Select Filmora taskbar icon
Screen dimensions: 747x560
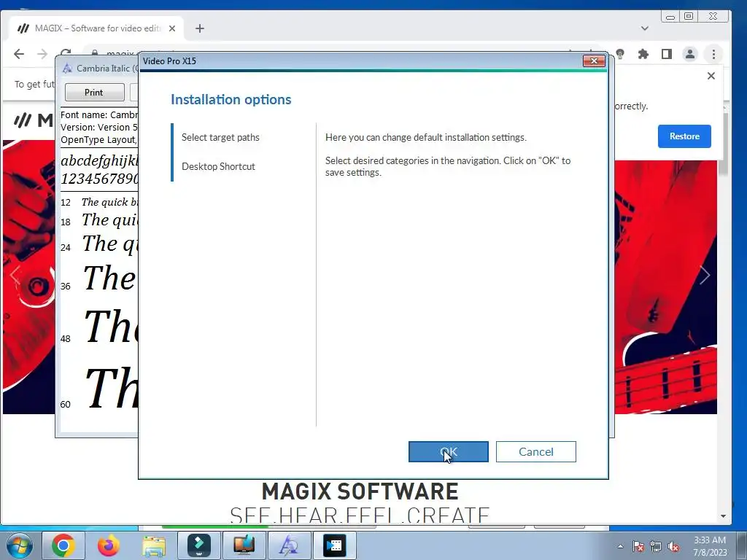tap(199, 545)
